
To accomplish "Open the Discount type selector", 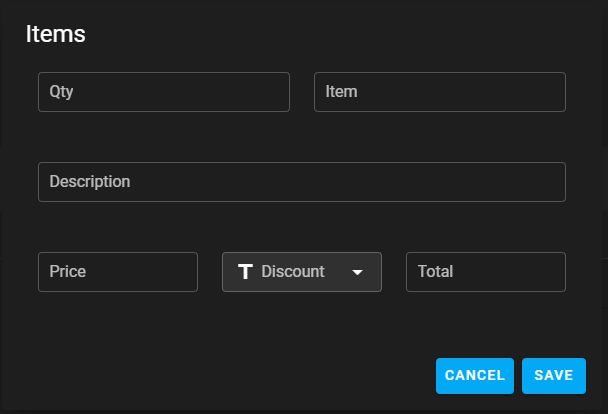I will coord(301,272).
